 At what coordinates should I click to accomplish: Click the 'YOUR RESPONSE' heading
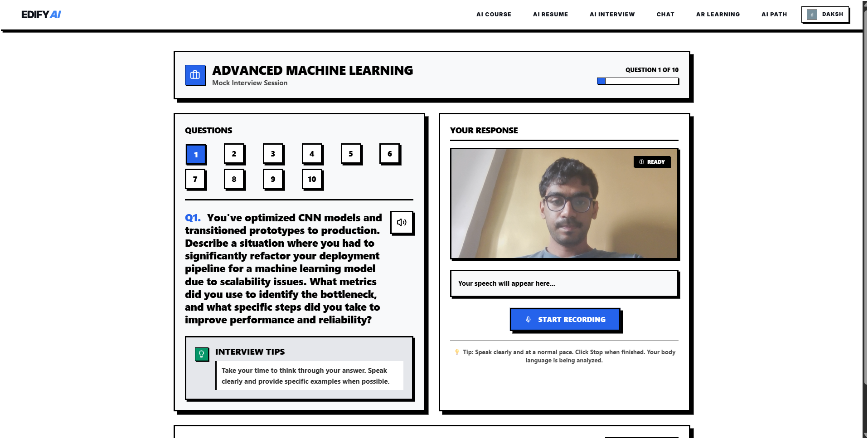484,131
